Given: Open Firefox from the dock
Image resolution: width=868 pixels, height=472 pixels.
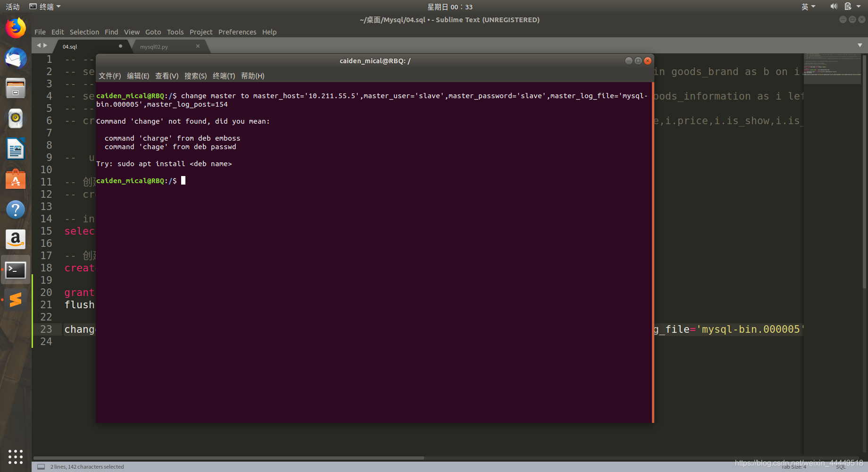Looking at the screenshot, I should 16,28.
